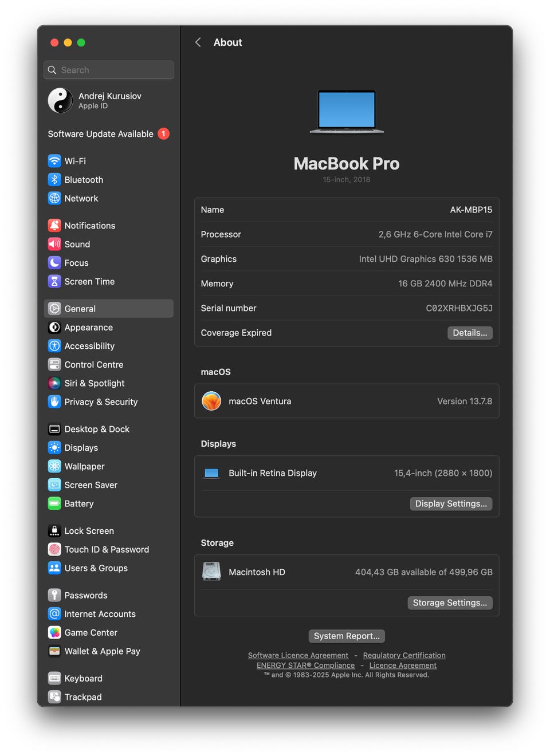Click the Memory 16 GB value
This screenshot has height=756, width=550.
pyautogui.click(x=445, y=283)
